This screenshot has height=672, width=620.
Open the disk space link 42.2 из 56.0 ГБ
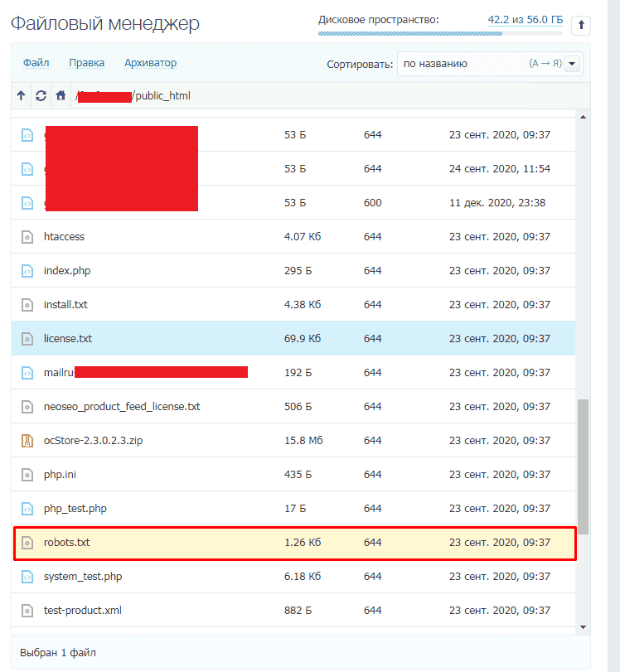pyautogui.click(x=526, y=20)
